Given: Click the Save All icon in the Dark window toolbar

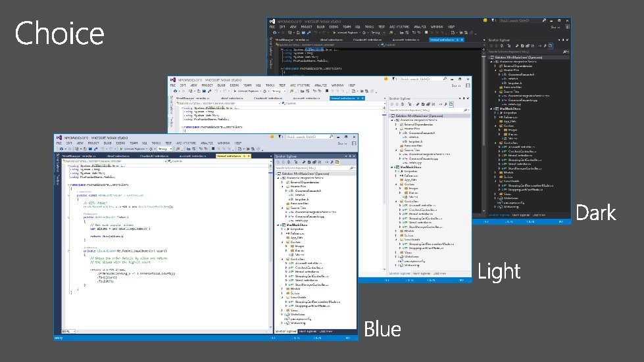Looking at the screenshot, I should 309,32.
